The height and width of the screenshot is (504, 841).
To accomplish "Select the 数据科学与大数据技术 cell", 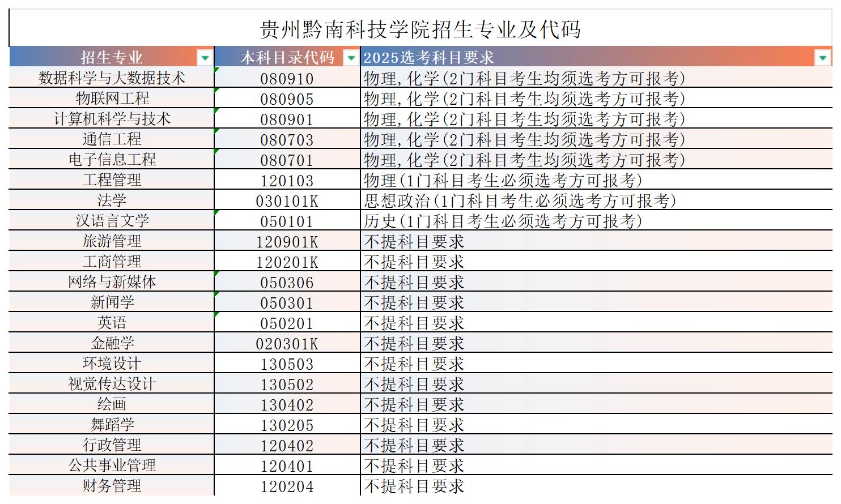I will (x=111, y=78).
